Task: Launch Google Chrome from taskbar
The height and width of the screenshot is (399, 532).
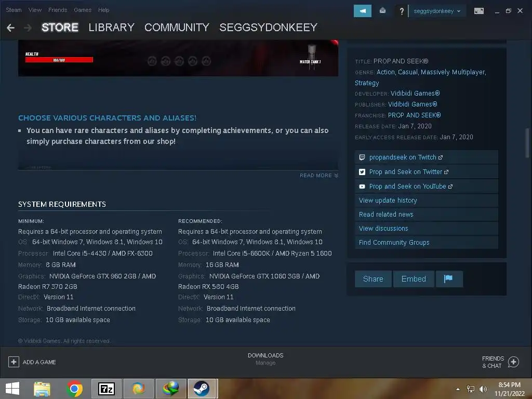Action: pos(74,389)
